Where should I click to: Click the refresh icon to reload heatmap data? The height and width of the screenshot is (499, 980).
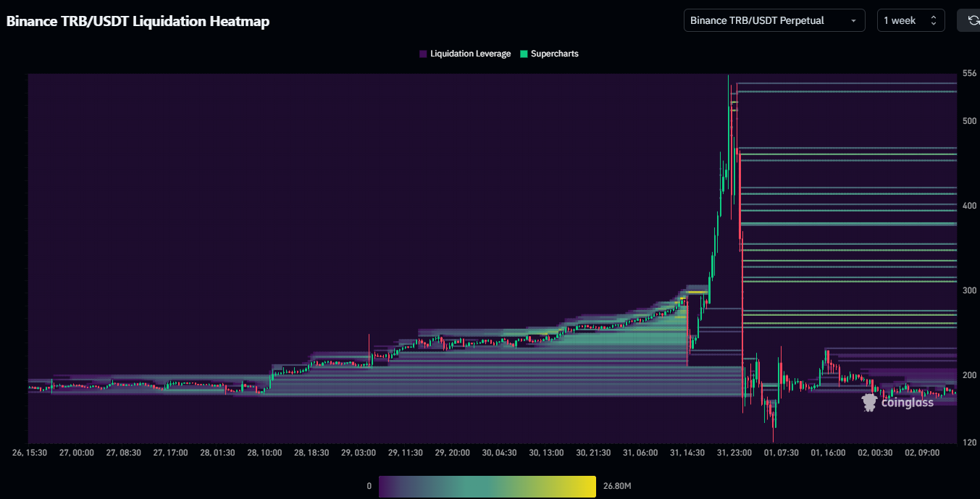(x=974, y=20)
